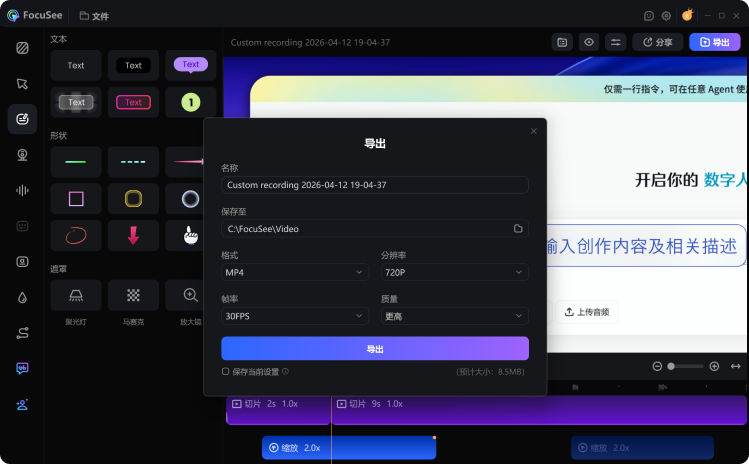Click the info icon next to 保存当前设置
749x464 pixels.
point(285,371)
